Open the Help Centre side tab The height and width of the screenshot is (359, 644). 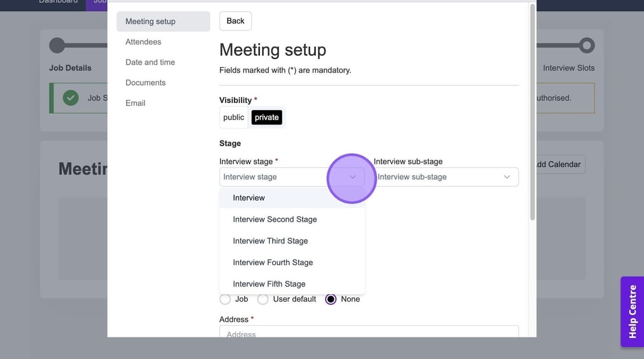(632, 311)
